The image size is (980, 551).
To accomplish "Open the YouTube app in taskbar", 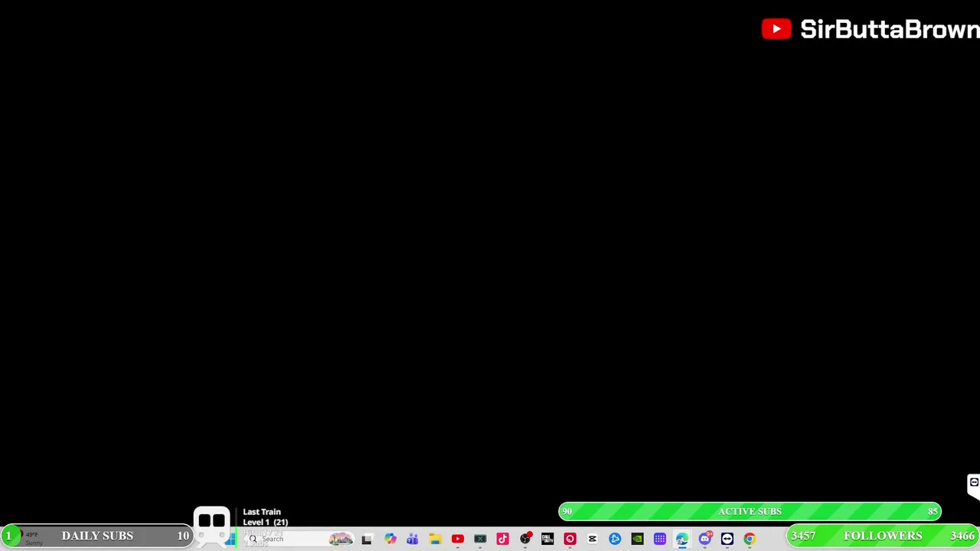I will [x=457, y=540].
